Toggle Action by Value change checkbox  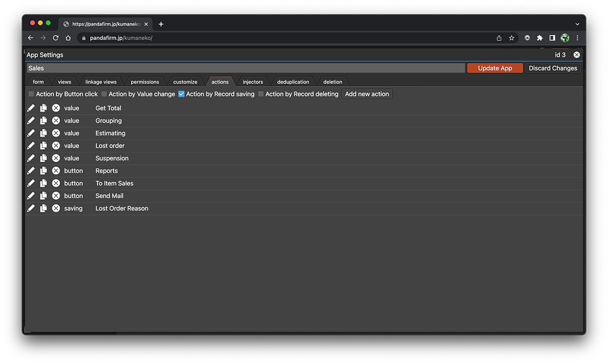104,94
